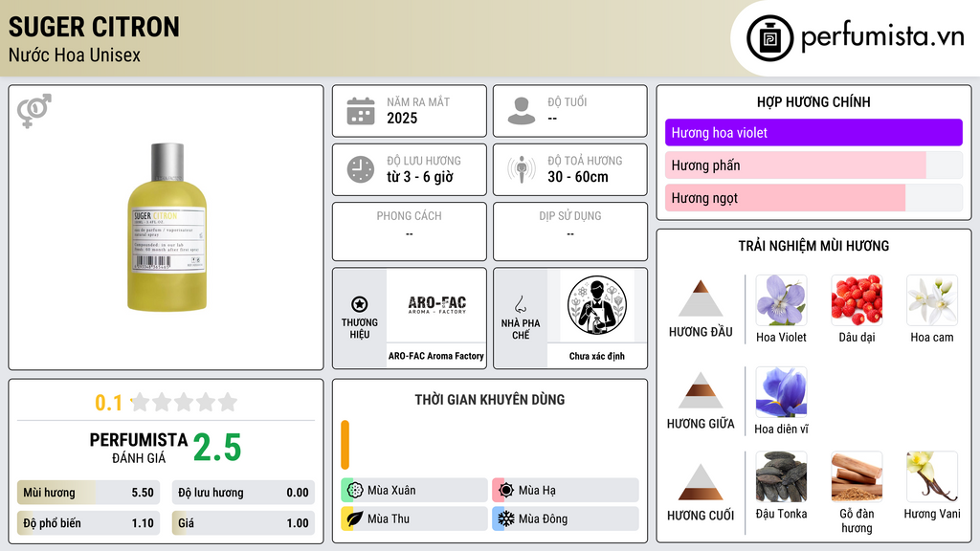Click the release year value 2025
Screen dimensions: 980x551
click(402, 118)
